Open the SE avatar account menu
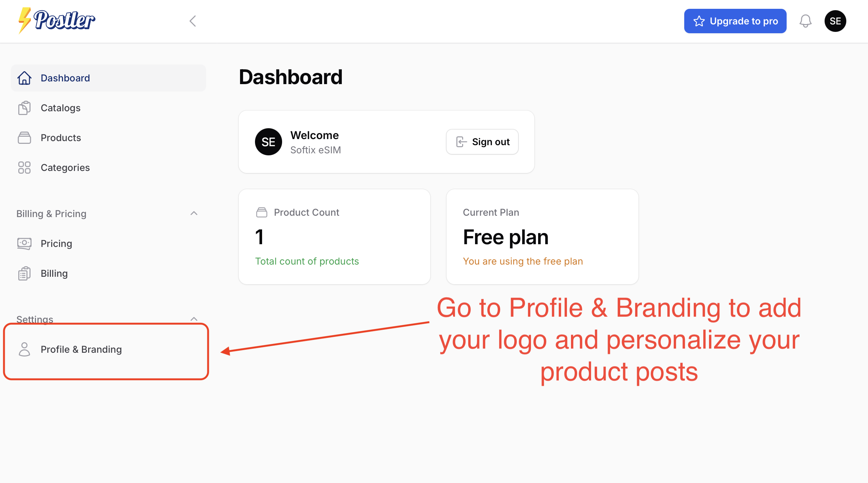Viewport: 868px width, 483px height. (x=835, y=21)
